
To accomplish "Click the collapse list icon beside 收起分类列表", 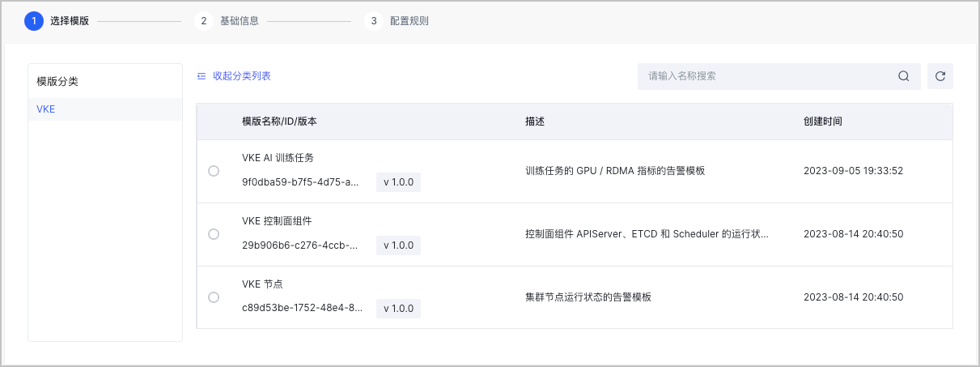I will click(202, 76).
